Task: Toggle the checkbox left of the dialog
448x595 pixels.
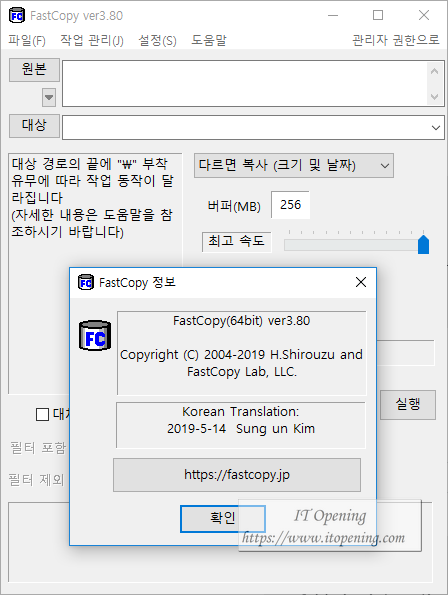Action: (x=42, y=414)
